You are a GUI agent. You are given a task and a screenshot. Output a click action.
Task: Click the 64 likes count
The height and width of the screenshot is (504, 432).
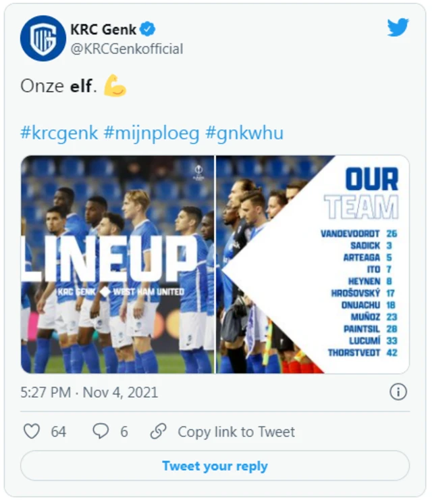click(x=59, y=431)
